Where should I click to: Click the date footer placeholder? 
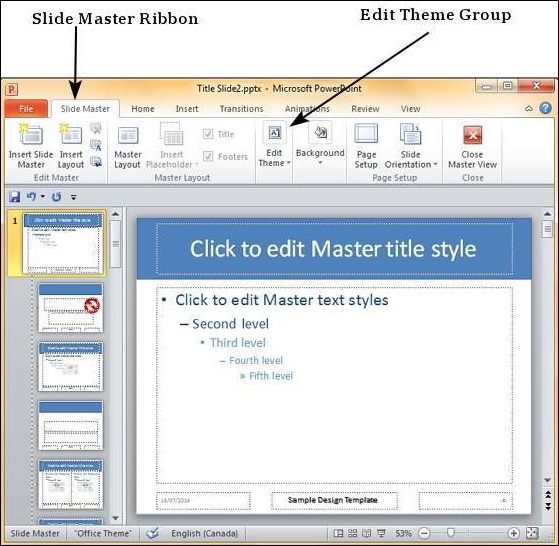pyautogui.click(x=203, y=500)
